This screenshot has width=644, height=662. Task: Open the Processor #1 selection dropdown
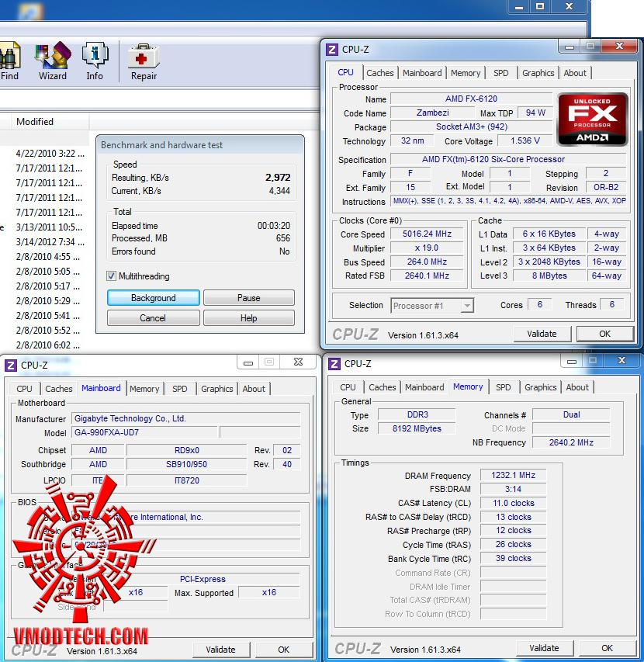pos(432,305)
